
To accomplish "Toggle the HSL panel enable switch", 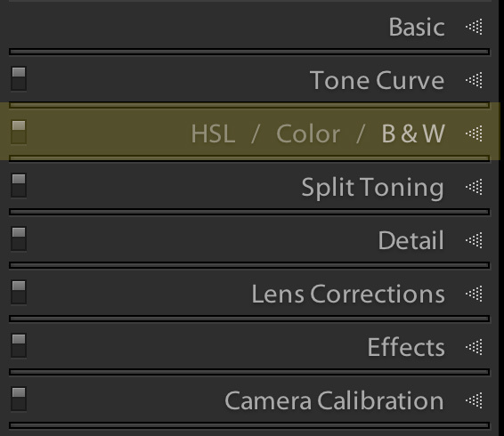I will point(19,132).
